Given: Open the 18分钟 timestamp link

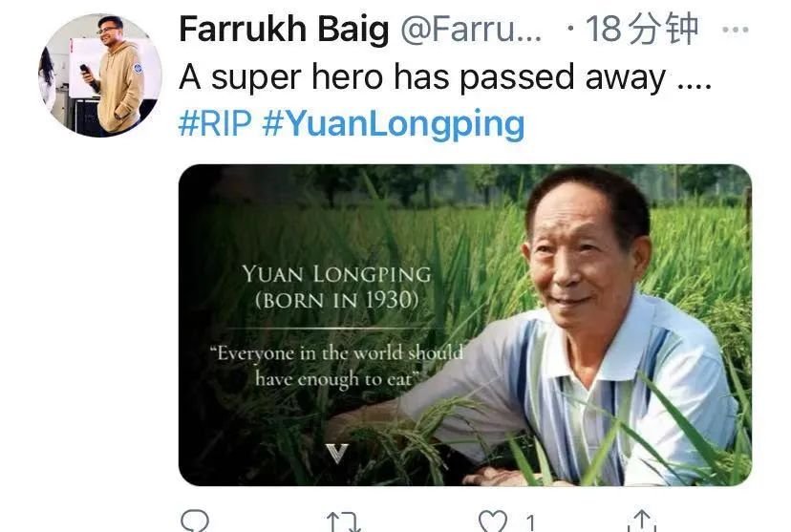Looking at the screenshot, I should pos(642,29).
